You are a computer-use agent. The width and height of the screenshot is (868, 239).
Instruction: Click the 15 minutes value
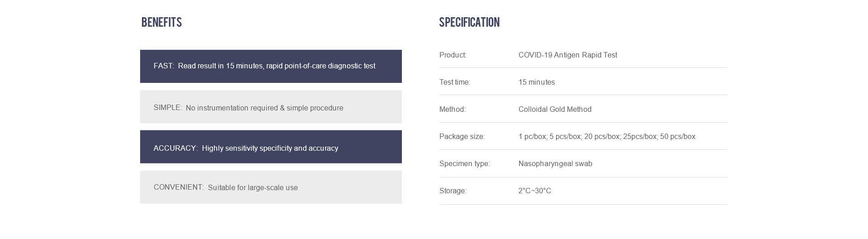(537, 82)
